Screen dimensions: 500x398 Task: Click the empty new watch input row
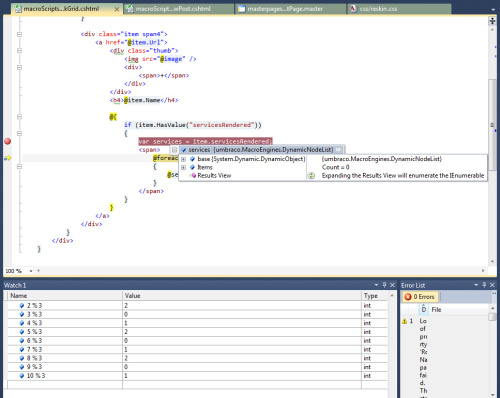pyautogui.click(x=197, y=384)
